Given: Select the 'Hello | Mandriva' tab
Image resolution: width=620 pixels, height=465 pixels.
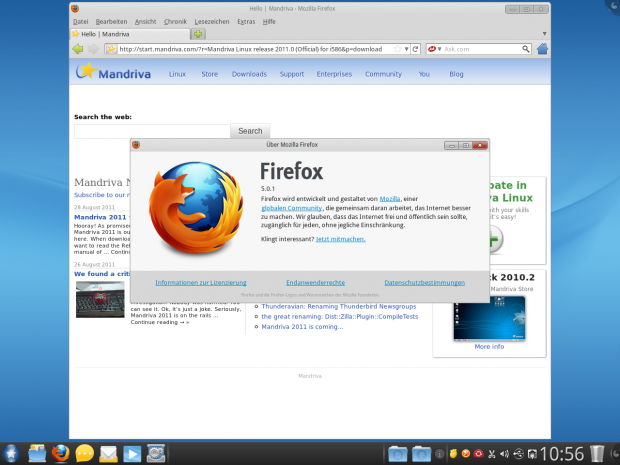Looking at the screenshot, I should [x=130, y=34].
